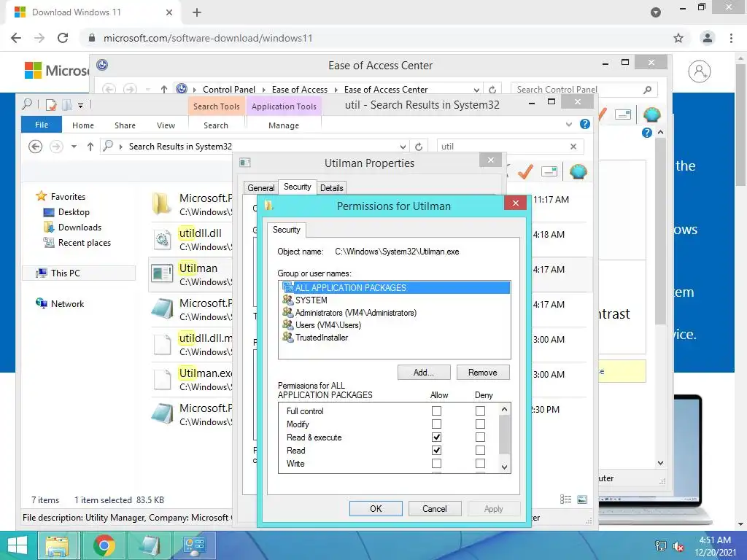The height and width of the screenshot is (560, 747).
Task: Open File menu in Explorer ribbon
Action: coord(42,125)
